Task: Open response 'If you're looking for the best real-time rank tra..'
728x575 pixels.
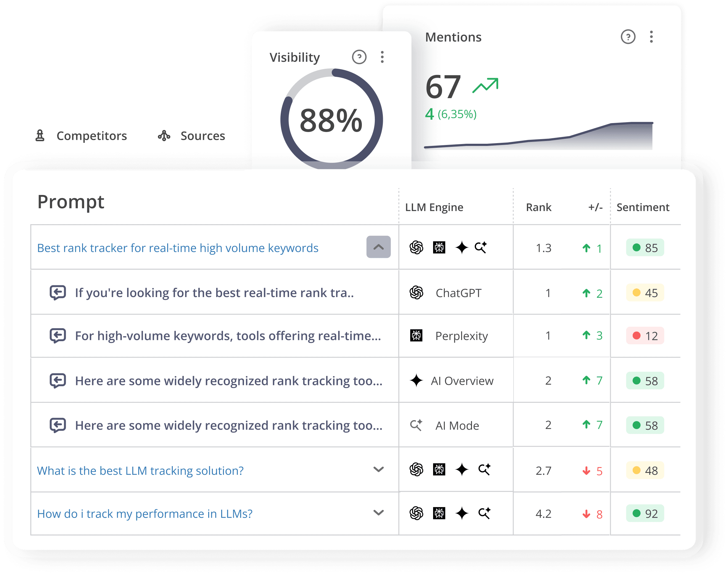Action: [214, 293]
